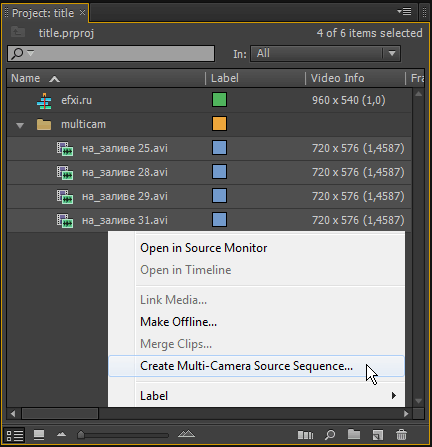Click blue label swatch of на_заливе 25.avi
Screen dimensions: 432x447
tap(219, 148)
